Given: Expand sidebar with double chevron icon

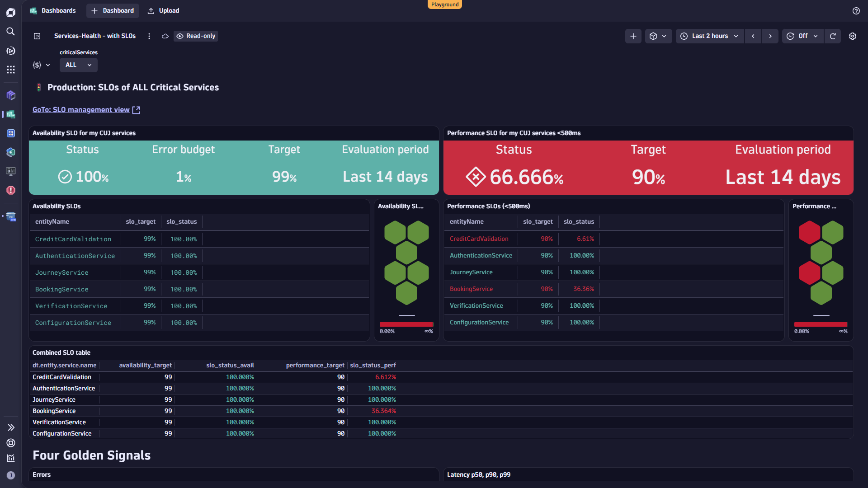Looking at the screenshot, I should point(11,427).
